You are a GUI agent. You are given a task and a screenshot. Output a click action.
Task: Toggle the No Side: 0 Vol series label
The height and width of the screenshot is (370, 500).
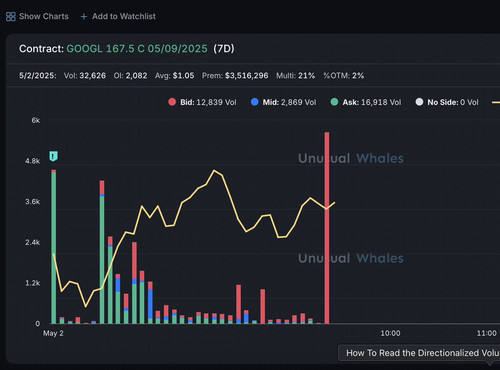(x=453, y=102)
